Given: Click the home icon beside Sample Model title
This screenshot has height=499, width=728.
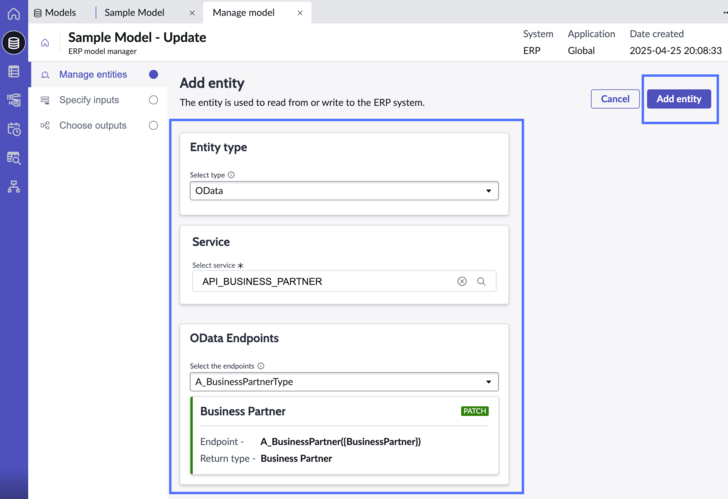Looking at the screenshot, I should [45, 43].
